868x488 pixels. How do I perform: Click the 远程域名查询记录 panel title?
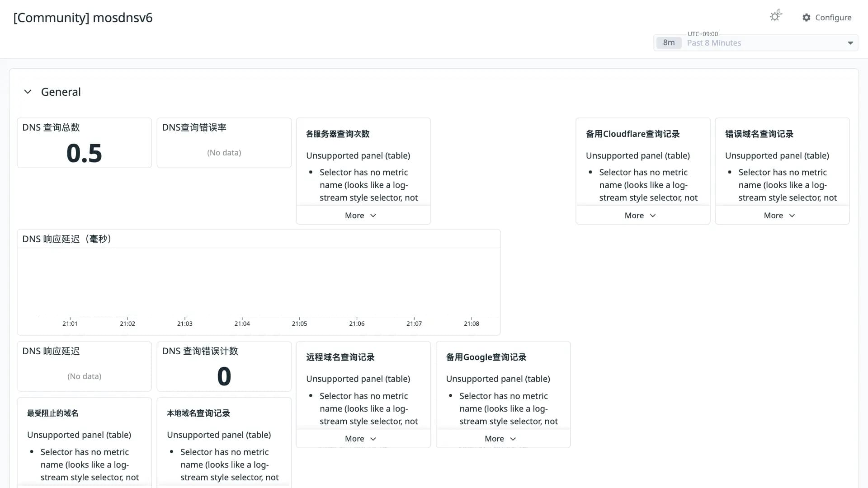[340, 357]
